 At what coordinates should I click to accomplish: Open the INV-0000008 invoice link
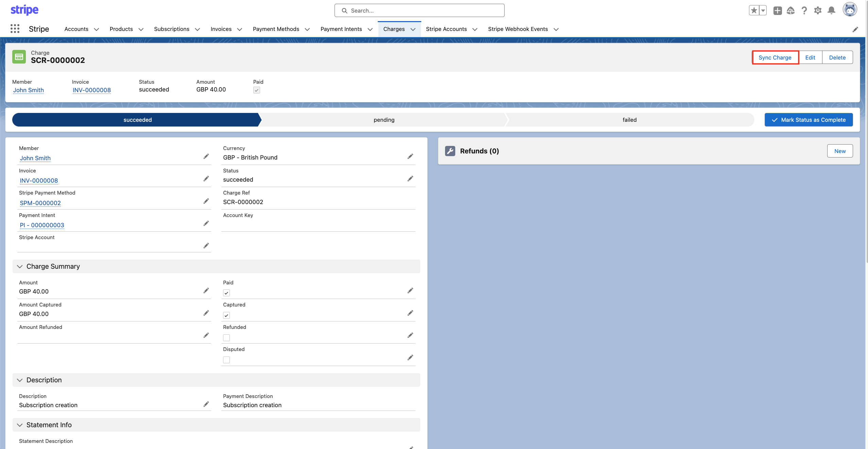point(91,90)
